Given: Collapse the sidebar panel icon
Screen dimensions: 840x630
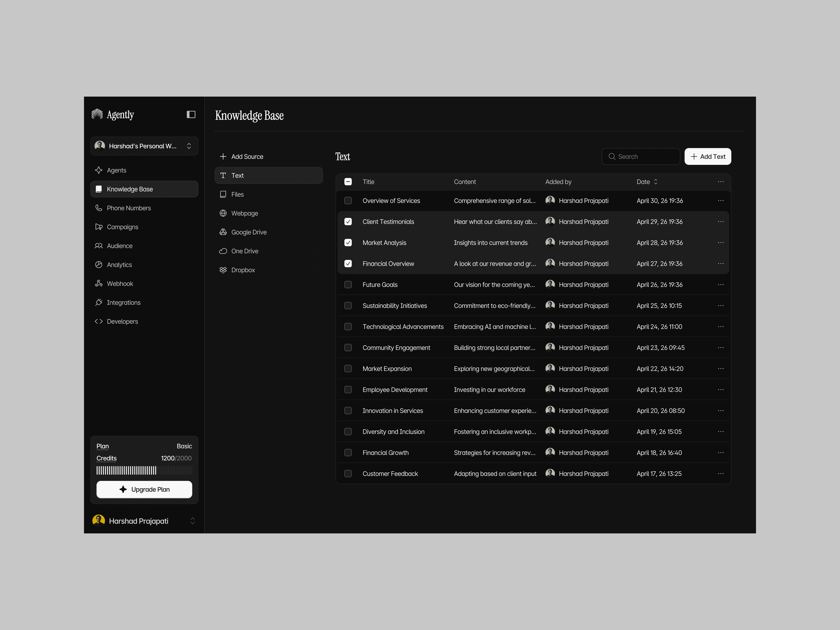Looking at the screenshot, I should pos(191,114).
